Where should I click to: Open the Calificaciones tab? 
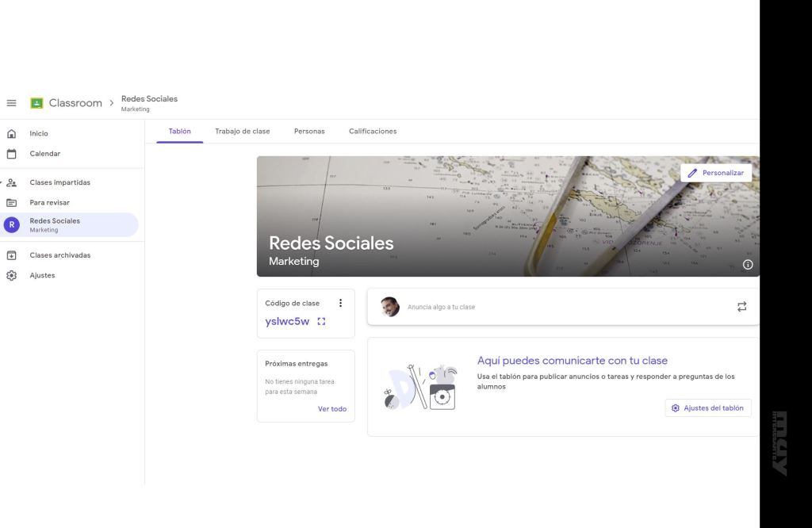[x=372, y=132]
